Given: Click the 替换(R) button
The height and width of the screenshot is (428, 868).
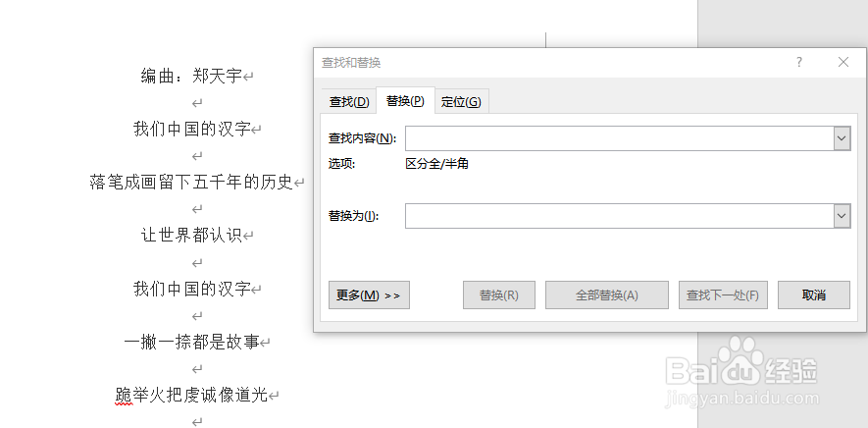Looking at the screenshot, I should [499, 294].
